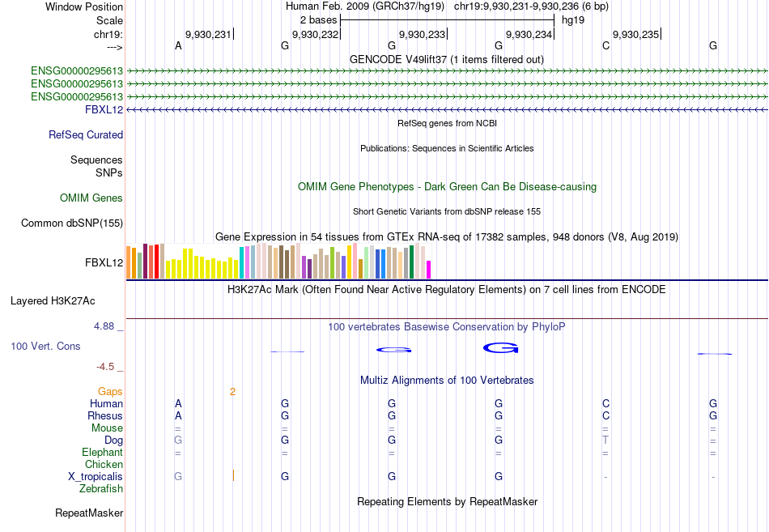Click the chr19:9,930,231-9,930,236 (6 bp) position text
This screenshot has width=769, height=532.
[531, 6]
